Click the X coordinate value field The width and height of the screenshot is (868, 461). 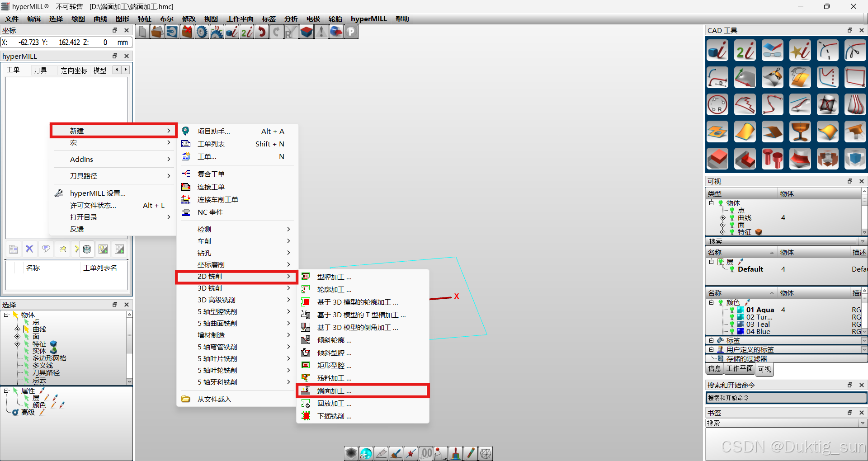(x=28, y=42)
